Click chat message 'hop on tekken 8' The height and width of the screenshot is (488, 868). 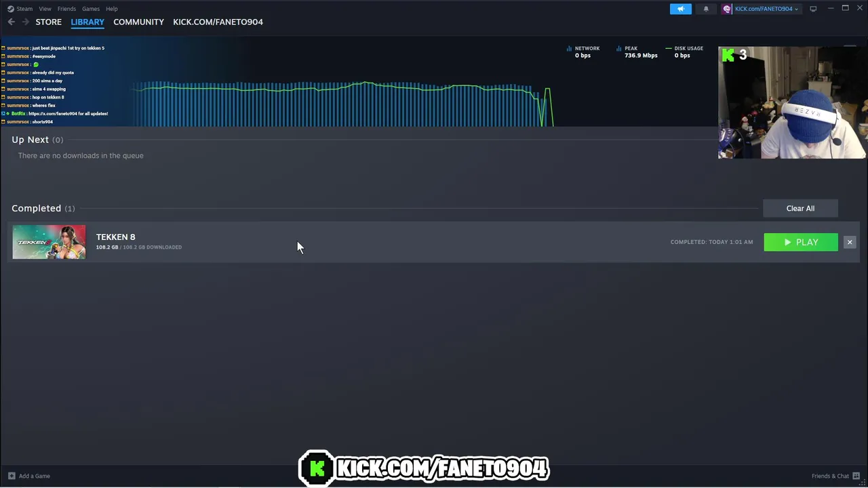tap(48, 97)
